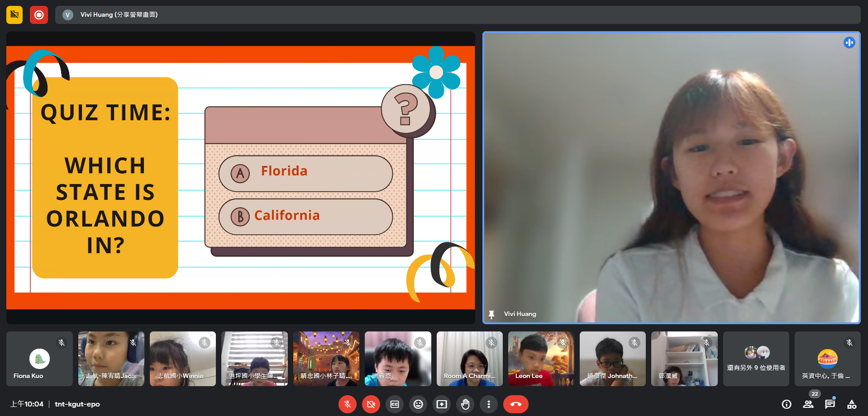Raise hand using the hand icon

click(x=465, y=404)
